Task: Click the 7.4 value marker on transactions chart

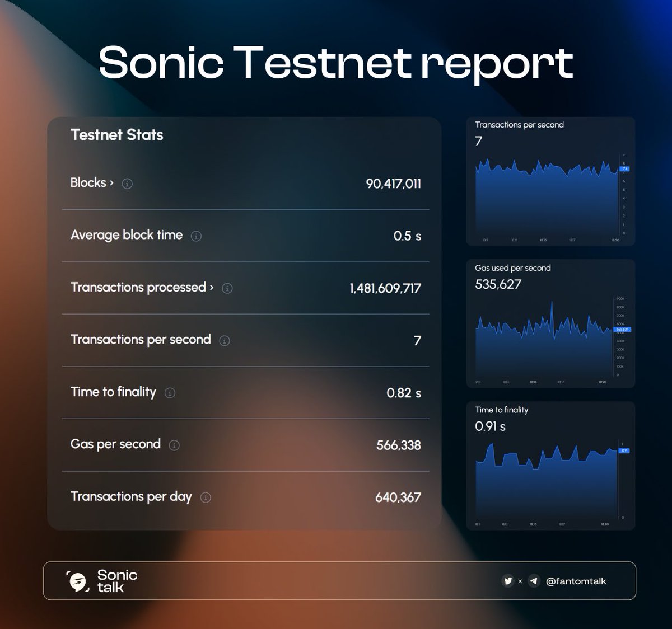Action: pyautogui.click(x=625, y=168)
